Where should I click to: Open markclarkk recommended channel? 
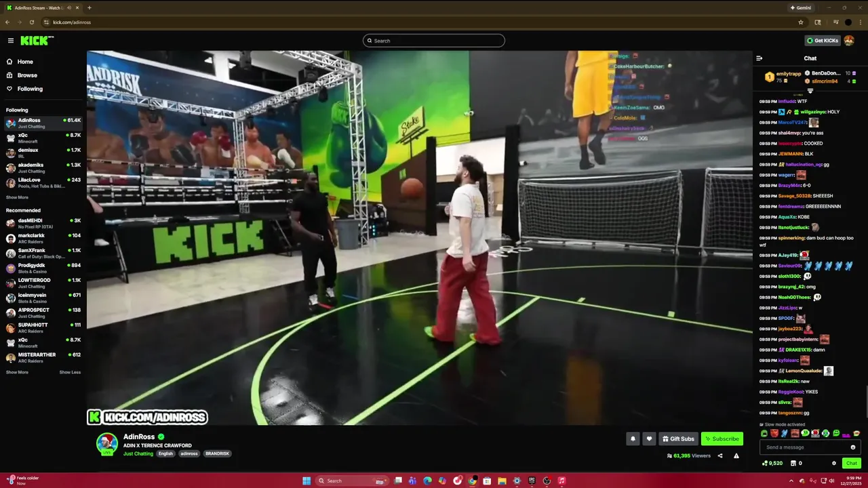point(43,239)
